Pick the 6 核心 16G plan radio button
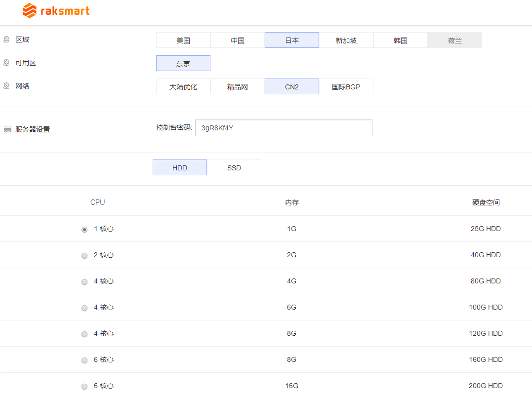This screenshot has width=532, height=395. pyautogui.click(x=84, y=387)
